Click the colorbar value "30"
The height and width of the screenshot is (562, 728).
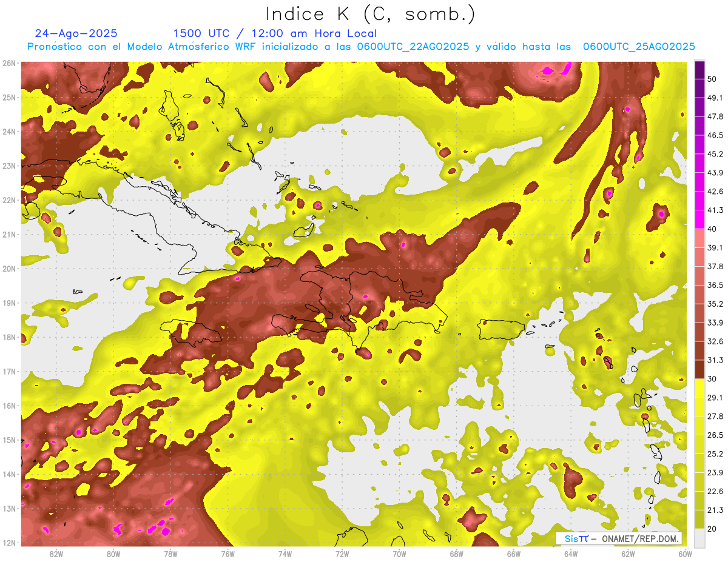click(712, 378)
